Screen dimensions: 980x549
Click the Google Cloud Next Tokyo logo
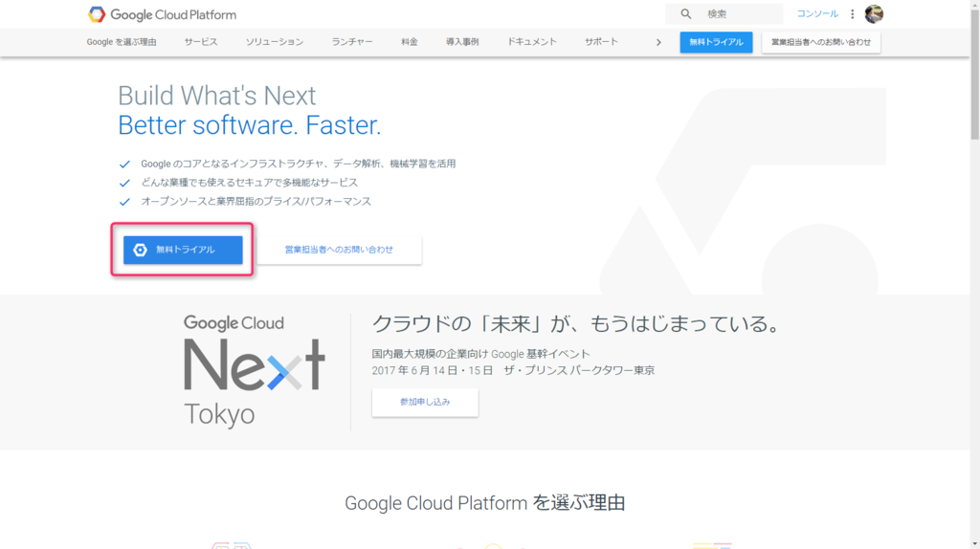click(x=254, y=371)
